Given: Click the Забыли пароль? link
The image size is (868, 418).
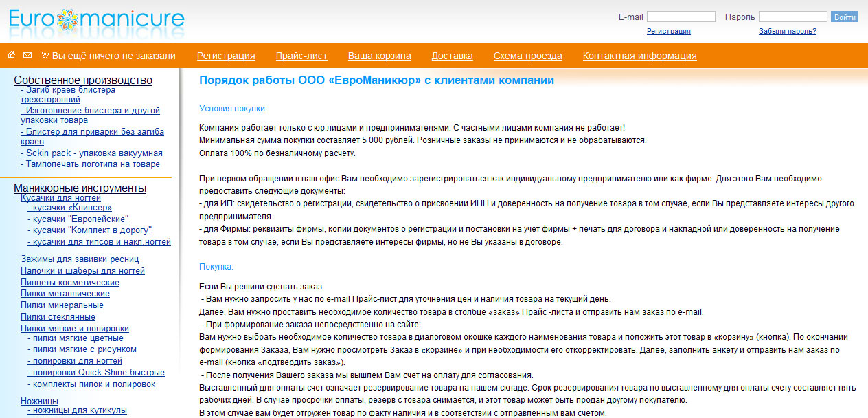Looking at the screenshot, I should coord(788,31).
